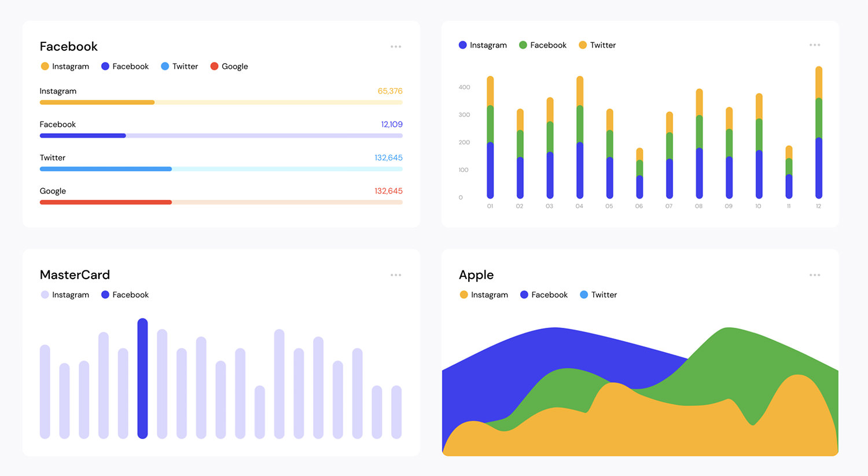Click the Twitter row label above light-blue bar
This screenshot has height=476, width=868.
52,158
